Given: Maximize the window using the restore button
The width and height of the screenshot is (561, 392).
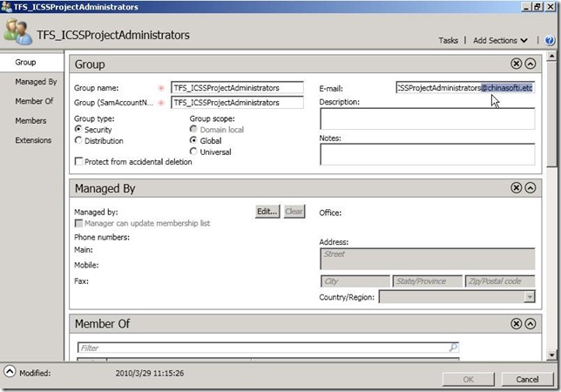Looking at the screenshot, I should pos(537,7).
